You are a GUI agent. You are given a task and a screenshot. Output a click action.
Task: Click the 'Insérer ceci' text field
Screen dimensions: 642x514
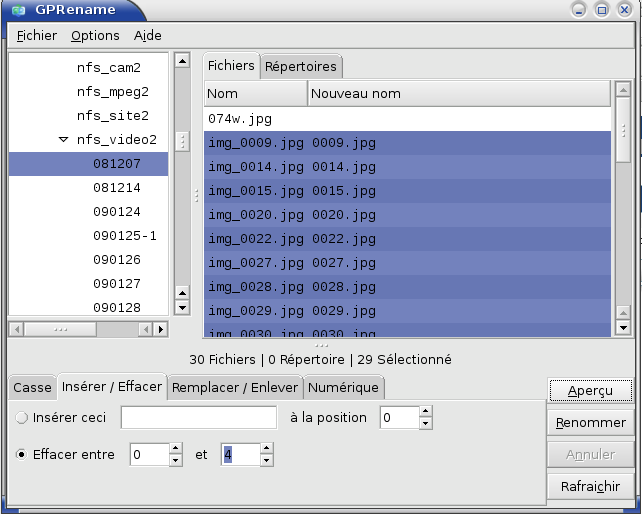199,418
